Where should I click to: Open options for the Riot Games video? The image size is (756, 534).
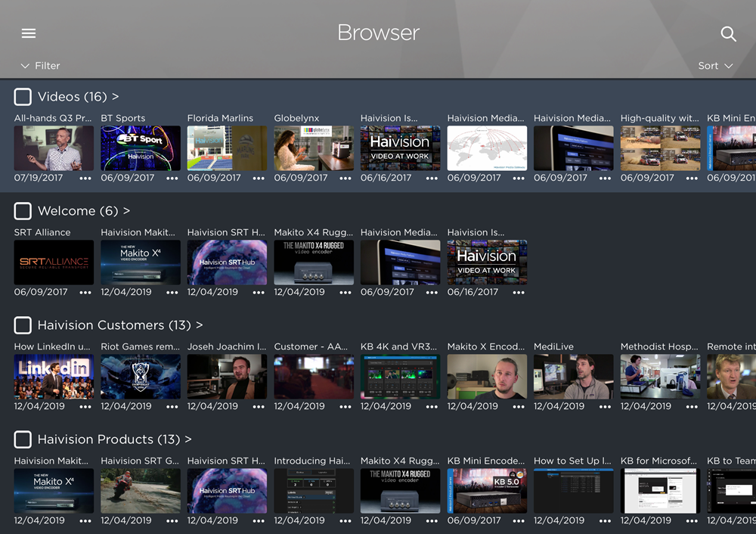pos(172,408)
